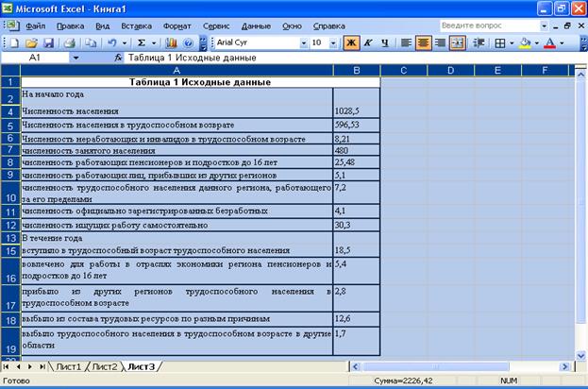Apply the red Font Color letter A

[x=549, y=43]
